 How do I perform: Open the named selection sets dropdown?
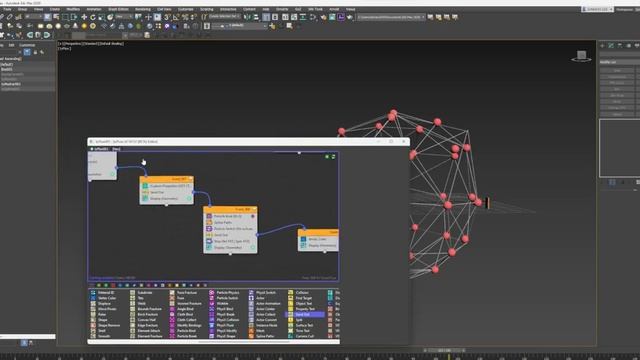click(225, 17)
